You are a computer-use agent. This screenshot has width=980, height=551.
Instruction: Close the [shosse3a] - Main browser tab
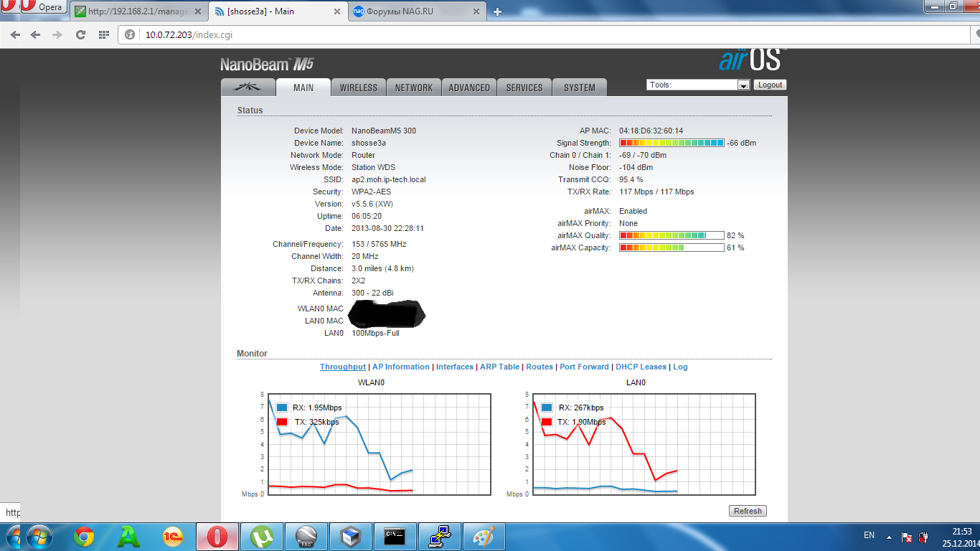click(x=338, y=11)
